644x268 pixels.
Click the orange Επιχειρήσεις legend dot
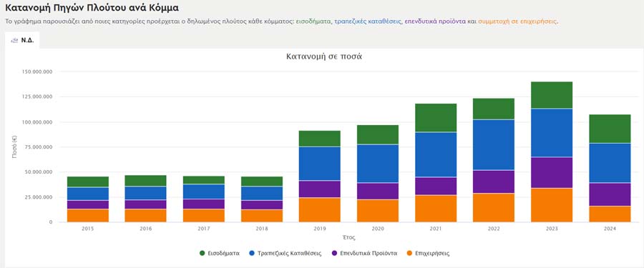pyautogui.click(x=409, y=253)
